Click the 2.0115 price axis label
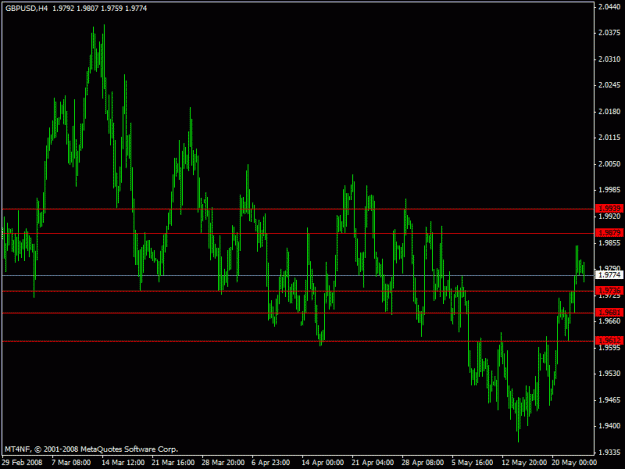The image size is (625, 469). [x=609, y=138]
